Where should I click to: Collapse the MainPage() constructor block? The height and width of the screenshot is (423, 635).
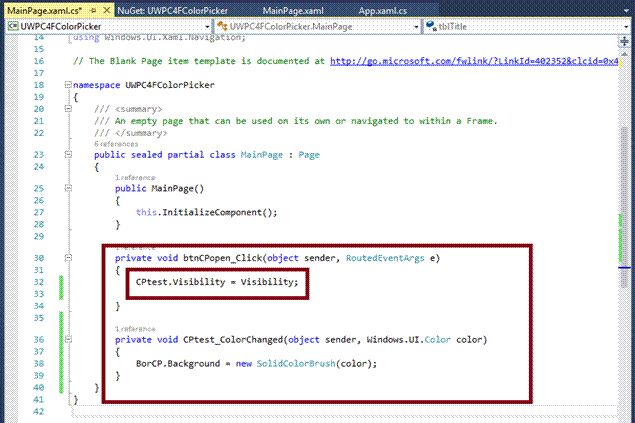[x=68, y=188]
